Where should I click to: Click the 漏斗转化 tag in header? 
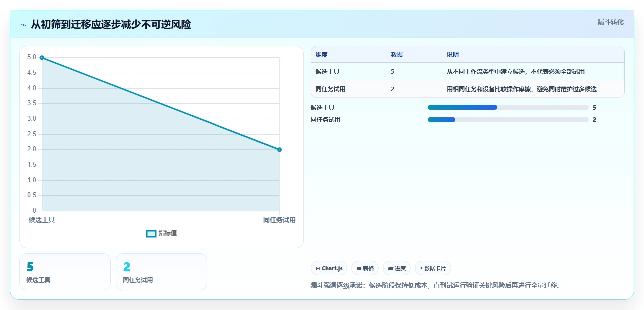610,22
